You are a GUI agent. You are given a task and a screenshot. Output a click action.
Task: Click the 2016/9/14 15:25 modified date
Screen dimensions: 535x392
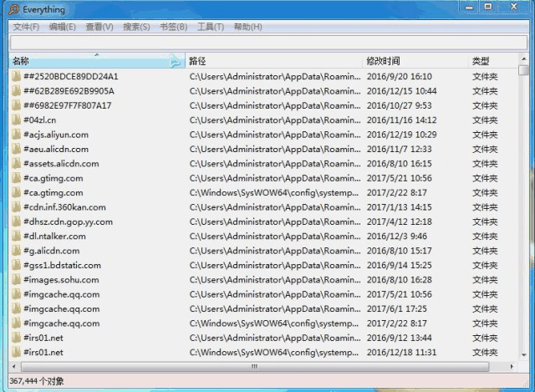[400, 266]
